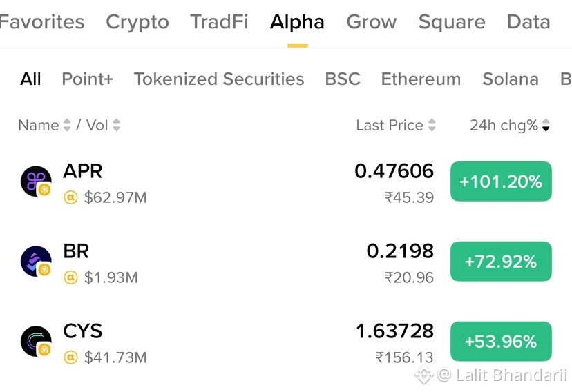
Task: Click the +72.92% change button for BR
Action: 501,261
